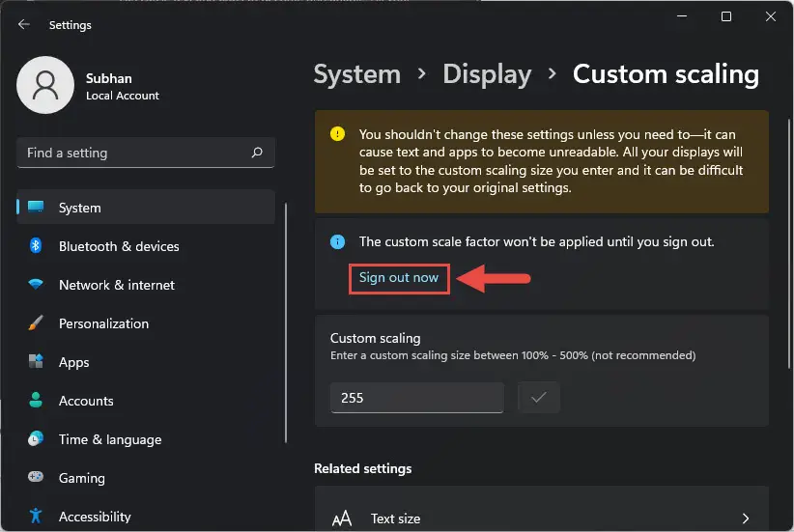Image resolution: width=794 pixels, height=532 pixels.
Task: Click the Gaming controller icon
Action: pos(36,477)
